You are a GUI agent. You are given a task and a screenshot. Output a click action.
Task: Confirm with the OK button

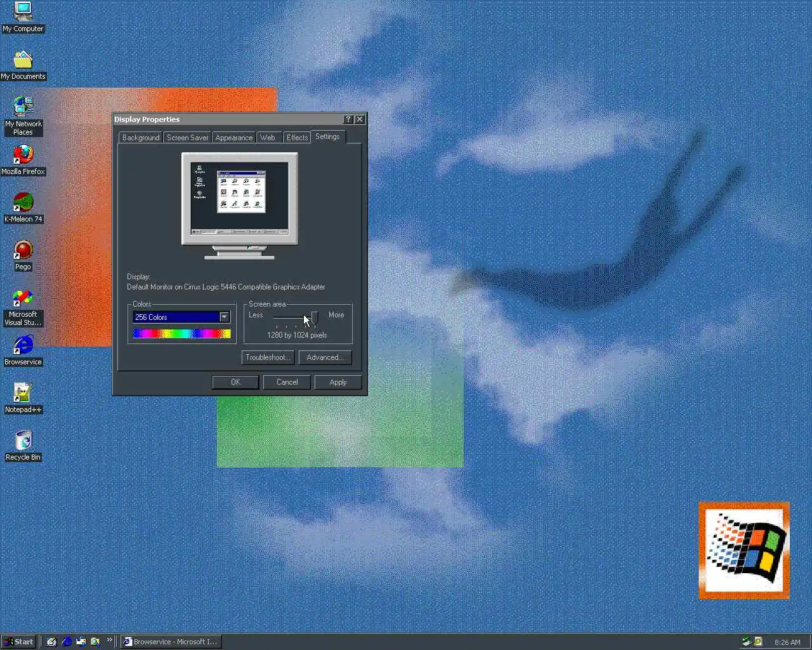(235, 382)
